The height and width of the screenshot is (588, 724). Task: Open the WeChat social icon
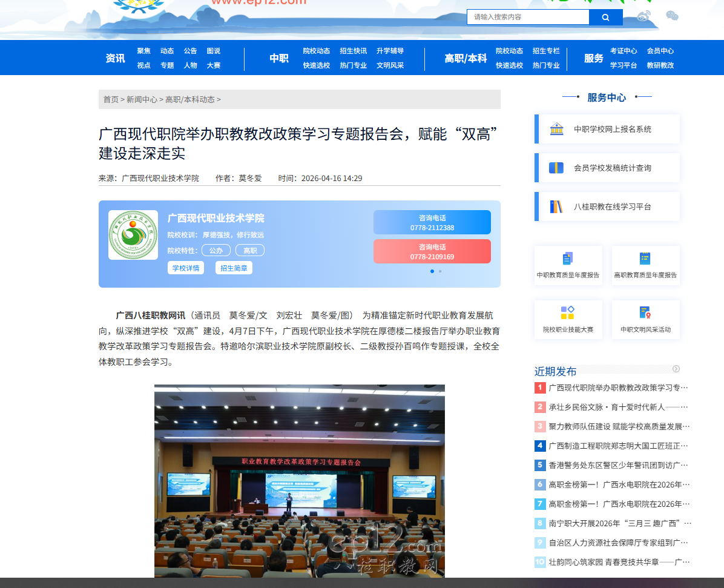[672, 16]
